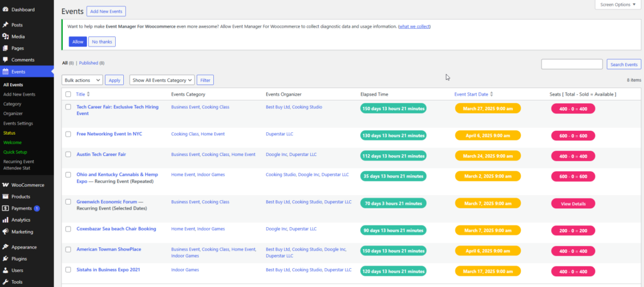Click the Posts pin icon
Viewport: 644px width, 287px height.
pyautogui.click(x=6, y=25)
